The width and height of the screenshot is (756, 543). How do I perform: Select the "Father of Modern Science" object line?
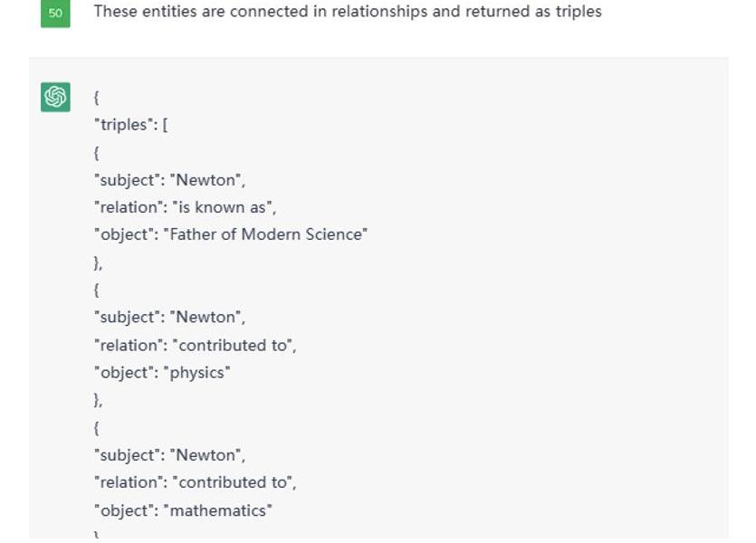231,234
